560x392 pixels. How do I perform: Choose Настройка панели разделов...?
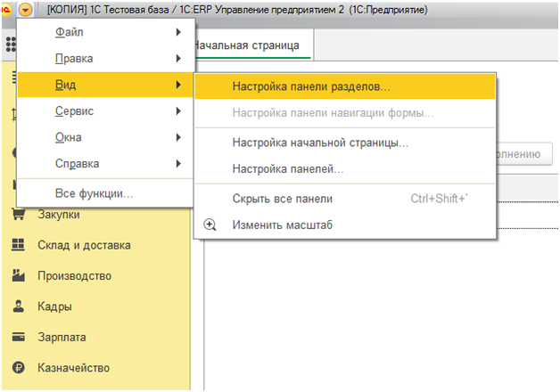(345, 86)
